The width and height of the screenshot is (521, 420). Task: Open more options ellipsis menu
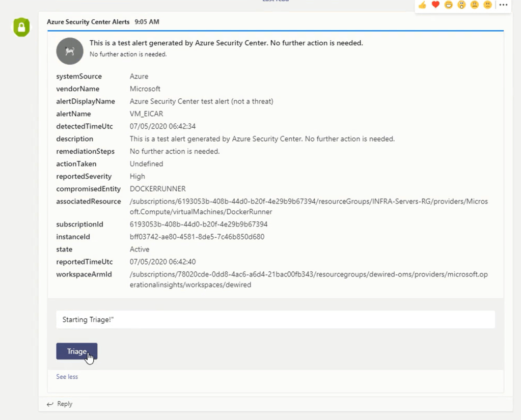coord(503,5)
